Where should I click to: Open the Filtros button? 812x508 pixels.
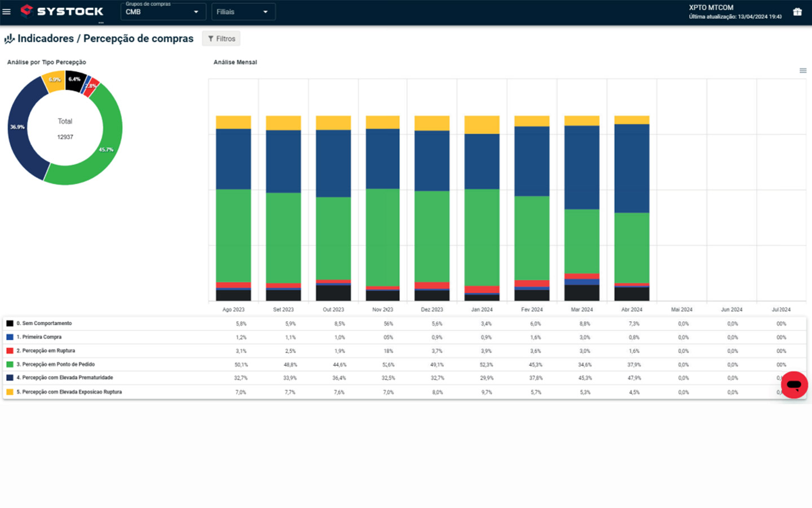pyautogui.click(x=221, y=39)
